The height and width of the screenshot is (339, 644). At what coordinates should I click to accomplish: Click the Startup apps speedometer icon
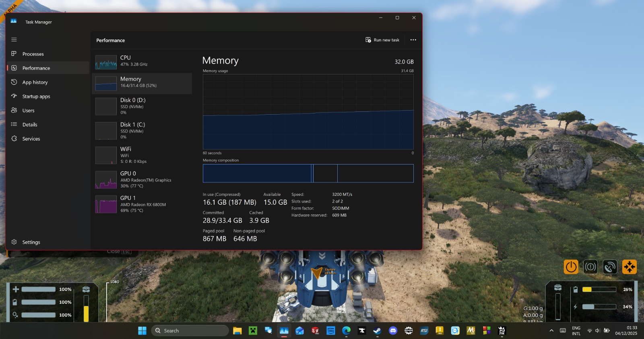(14, 96)
